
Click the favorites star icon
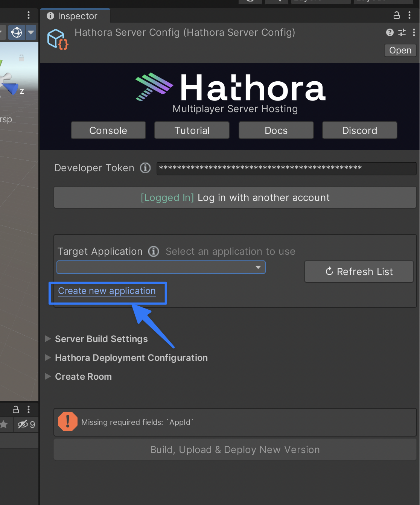pyautogui.click(x=4, y=424)
